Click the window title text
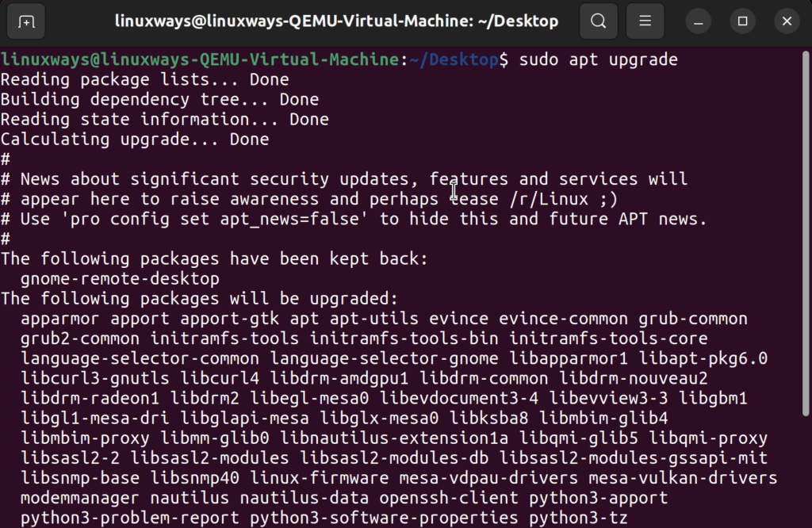The height and width of the screenshot is (528, 812). (x=336, y=21)
